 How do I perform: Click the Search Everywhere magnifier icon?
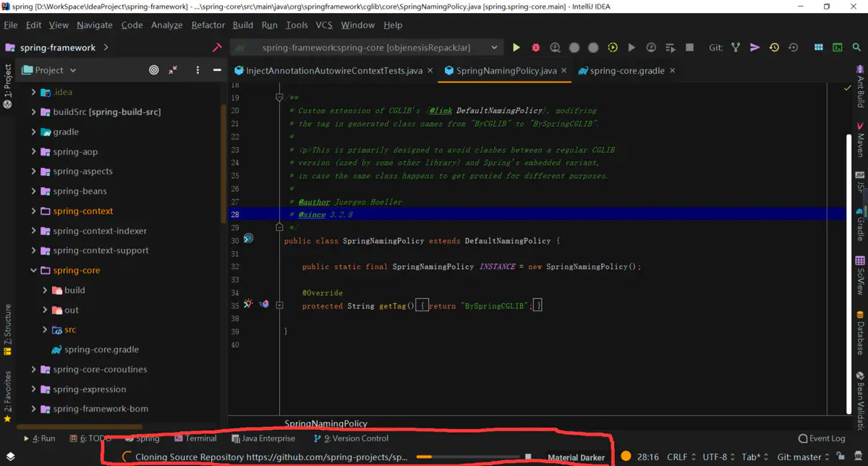[x=856, y=47]
